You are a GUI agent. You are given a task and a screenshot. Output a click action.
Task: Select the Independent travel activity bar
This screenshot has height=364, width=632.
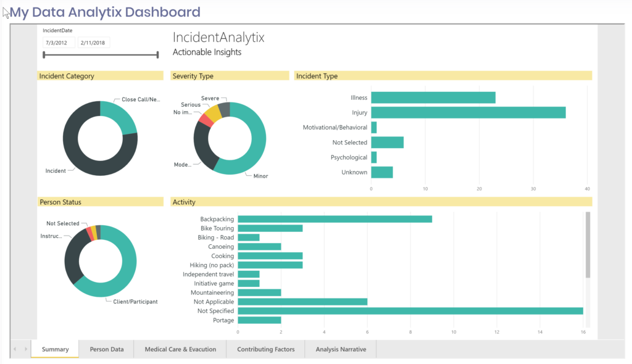[249, 274]
